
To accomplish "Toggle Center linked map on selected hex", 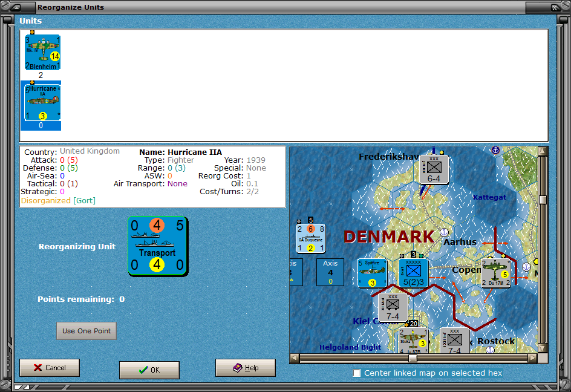I will point(357,373).
